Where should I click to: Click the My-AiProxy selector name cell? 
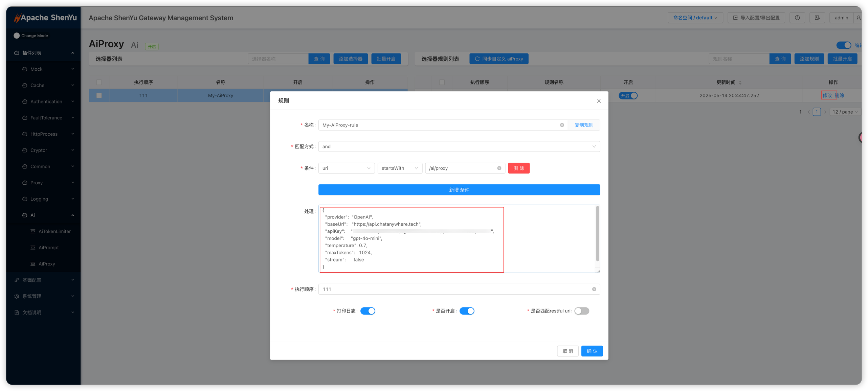coord(221,95)
